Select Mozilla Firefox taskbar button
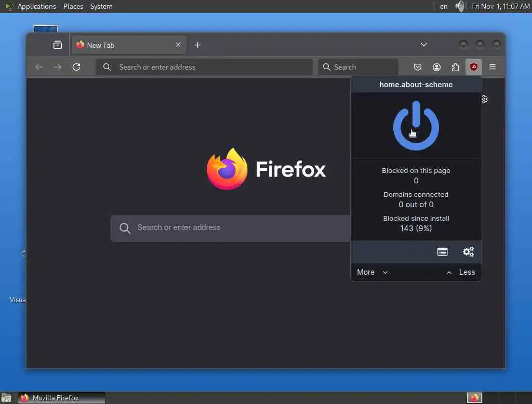This screenshot has width=532, height=404. click(61, 398)
